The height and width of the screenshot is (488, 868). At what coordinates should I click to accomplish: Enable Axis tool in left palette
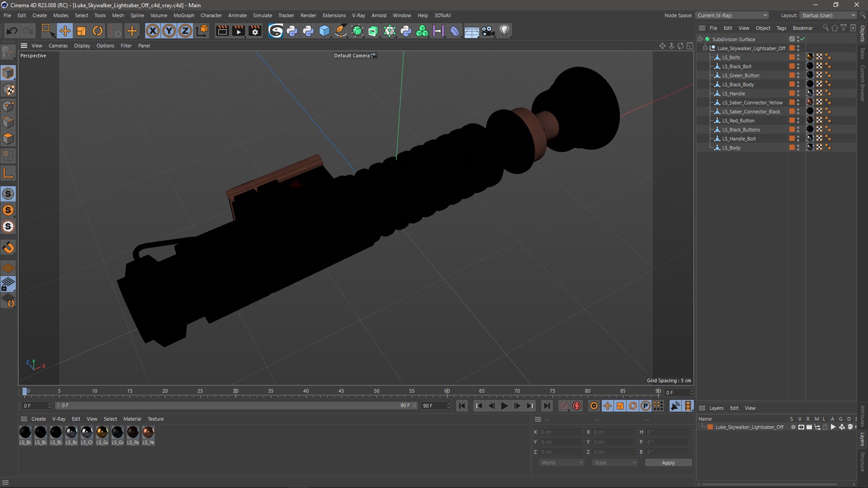tap(8, 173)
